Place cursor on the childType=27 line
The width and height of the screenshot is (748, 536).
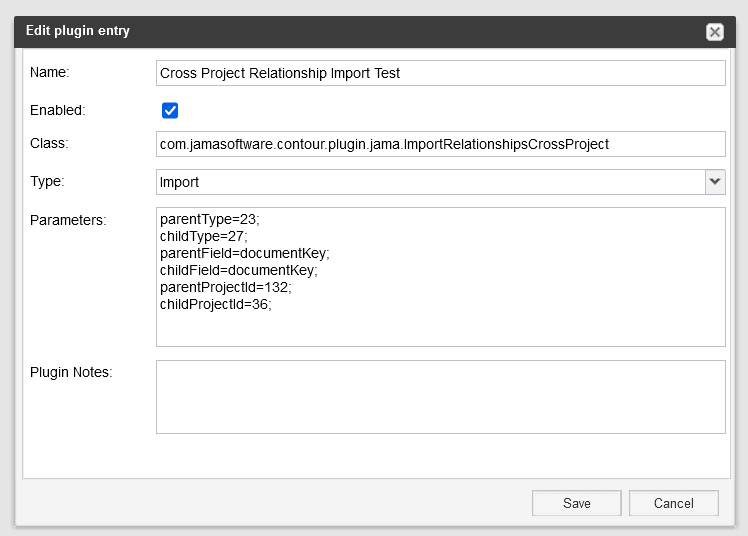click(x=205, y=236)
